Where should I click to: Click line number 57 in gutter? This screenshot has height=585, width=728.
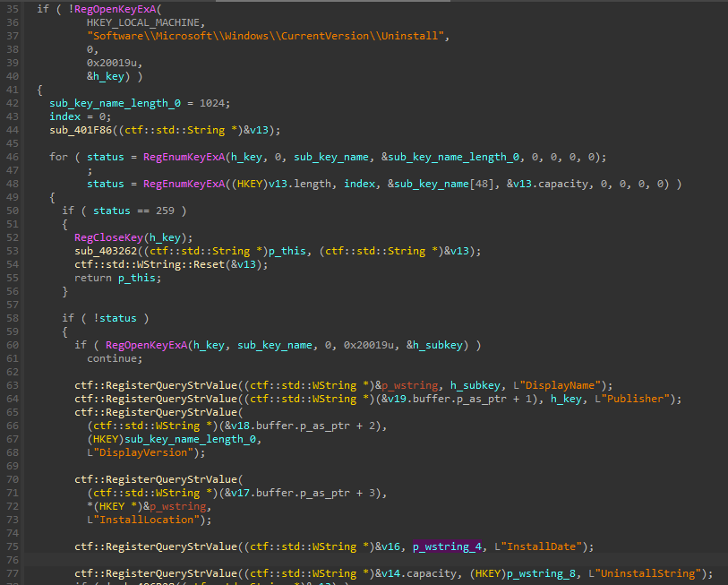click(13, 305)
